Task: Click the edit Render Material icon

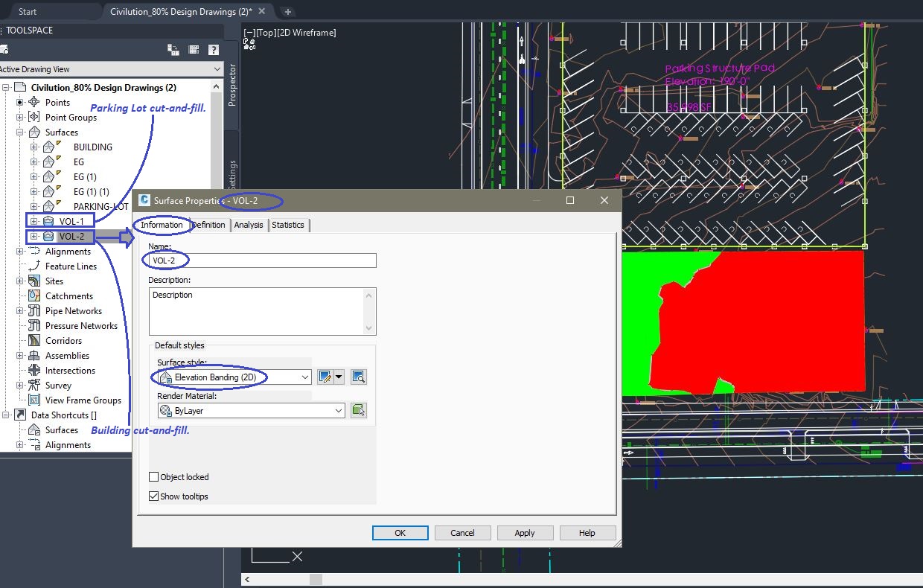Action: coord(359,410)
